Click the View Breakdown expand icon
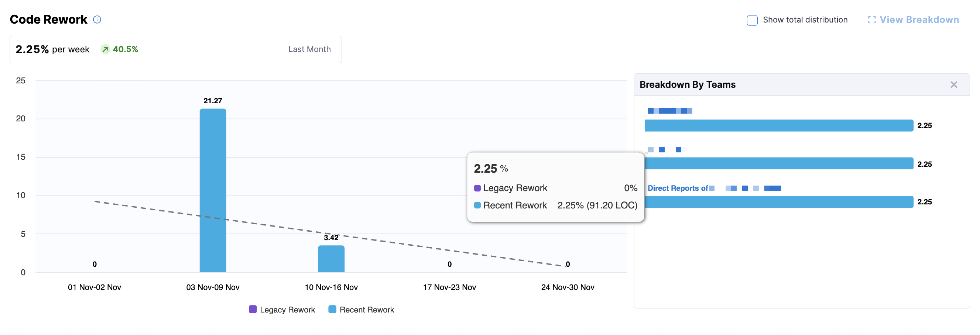 tap(871, 20)
